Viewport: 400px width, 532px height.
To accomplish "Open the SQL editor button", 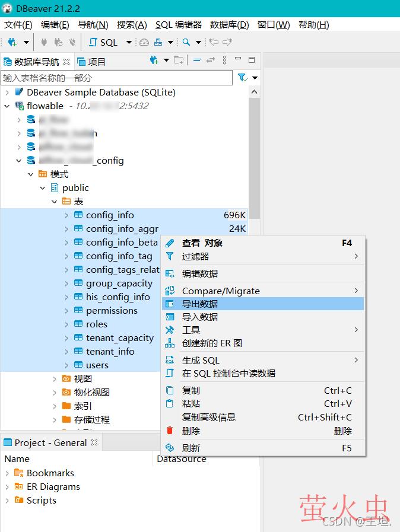I will [103, 43].
